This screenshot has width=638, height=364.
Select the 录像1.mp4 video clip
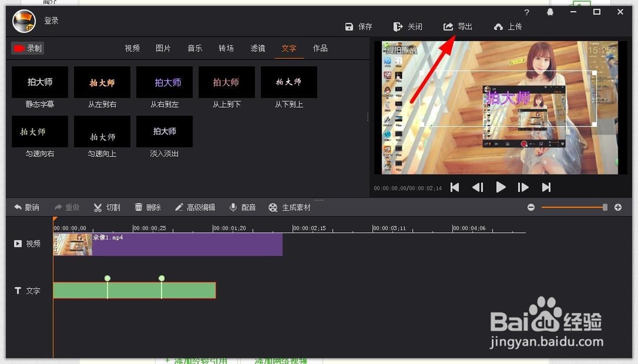pos(168,244)
